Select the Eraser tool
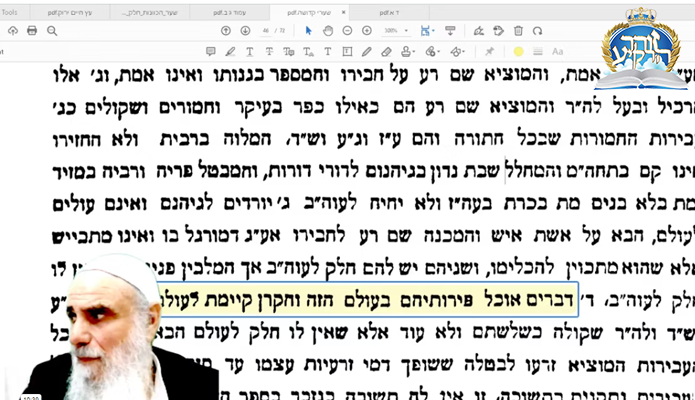Viewport: 695px width, 400px height. tap(387, 51)
